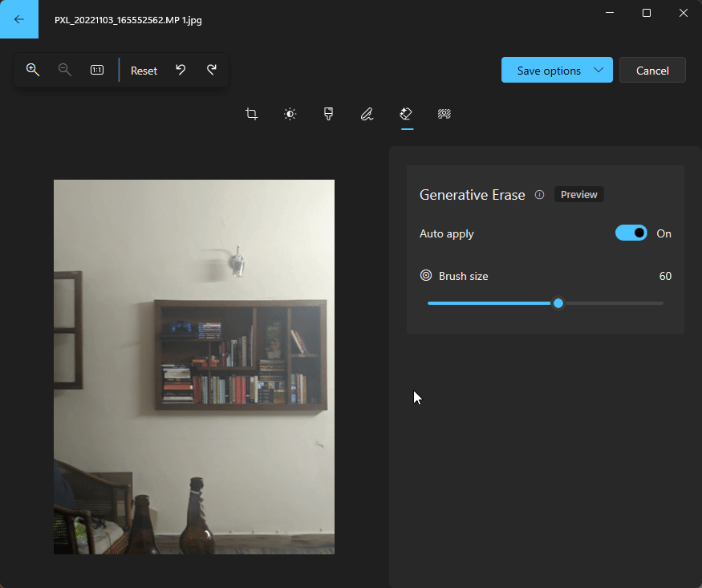Show Generative Erase info tooltip icon
This screenshot has width=702, height=588.
[539, 195]
